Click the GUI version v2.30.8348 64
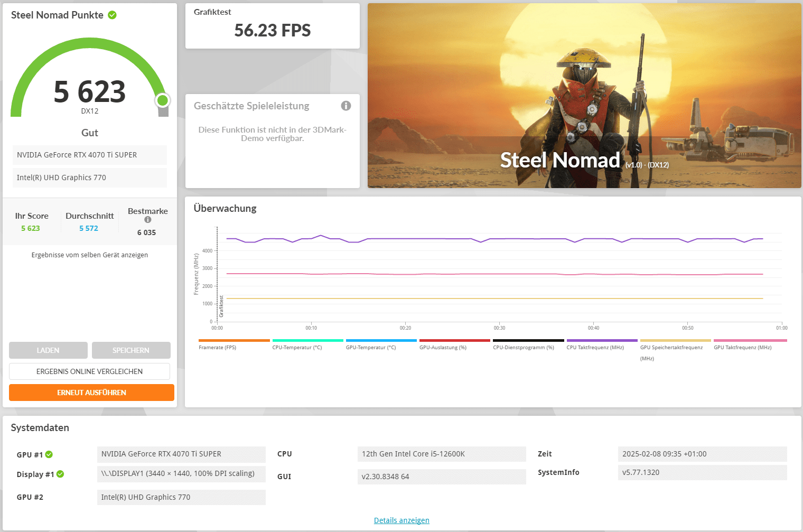This screenshot has height=532, width=803. 442,477
